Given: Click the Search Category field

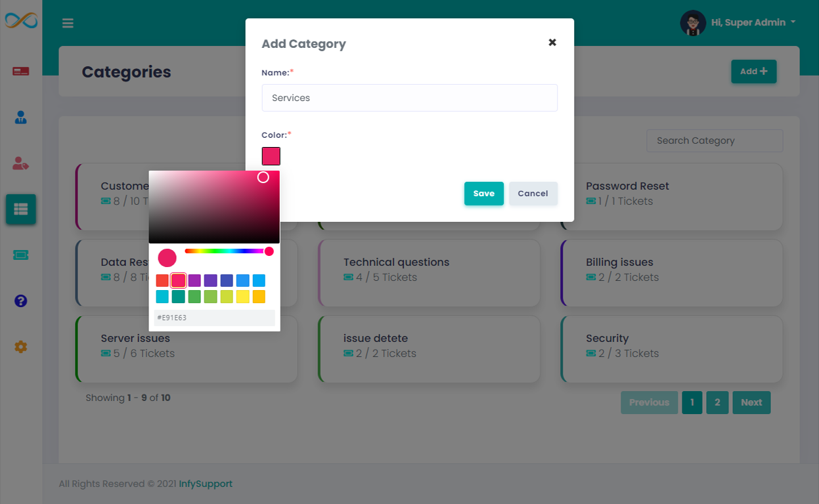Looking at the screenshot, I should click(715, 140).
